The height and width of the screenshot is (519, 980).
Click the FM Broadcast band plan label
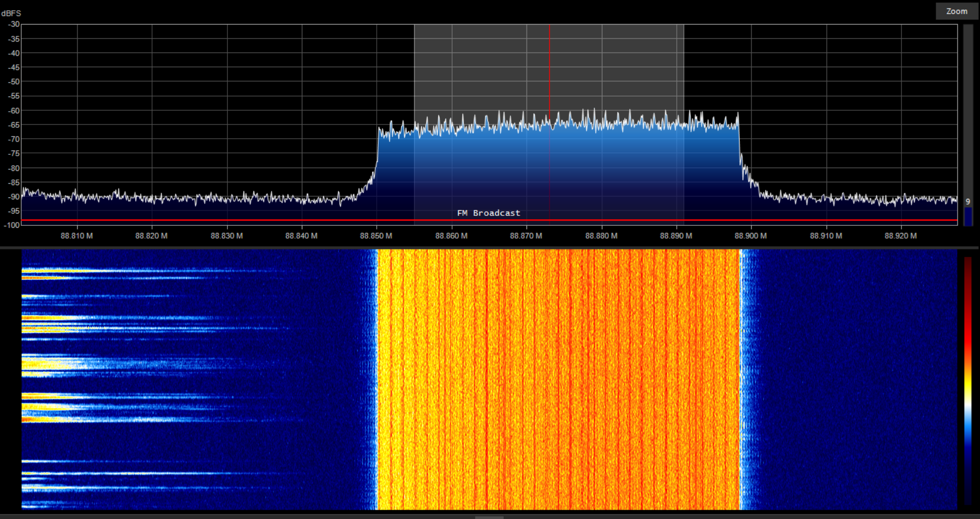click(489, 213)
